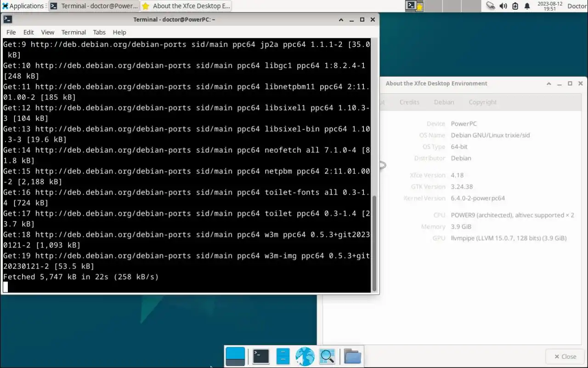
Task: Click the 'Terminal - doctor@PowerPC: ~' window title
Action: (x=174, y=19)
